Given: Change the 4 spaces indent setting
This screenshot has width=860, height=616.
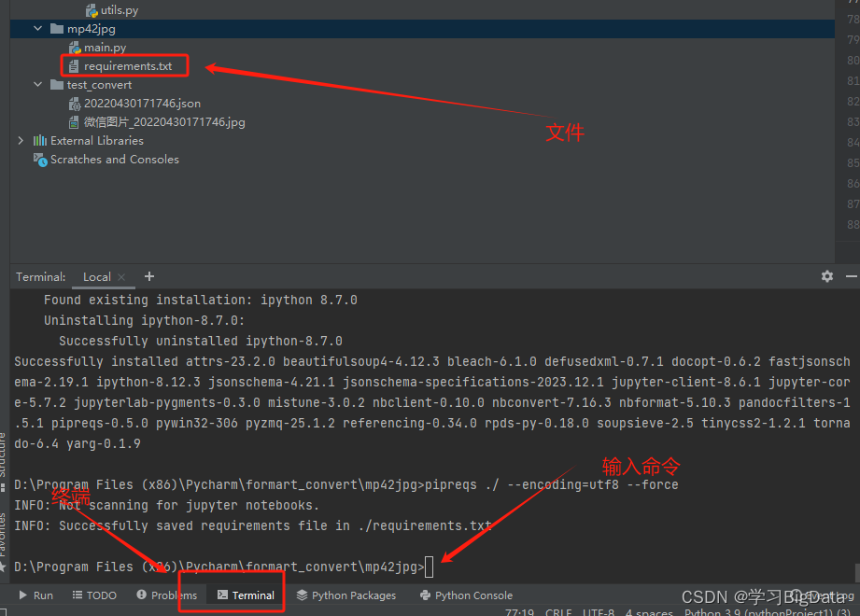Looking at the screenshot, I should pos(649,611).
